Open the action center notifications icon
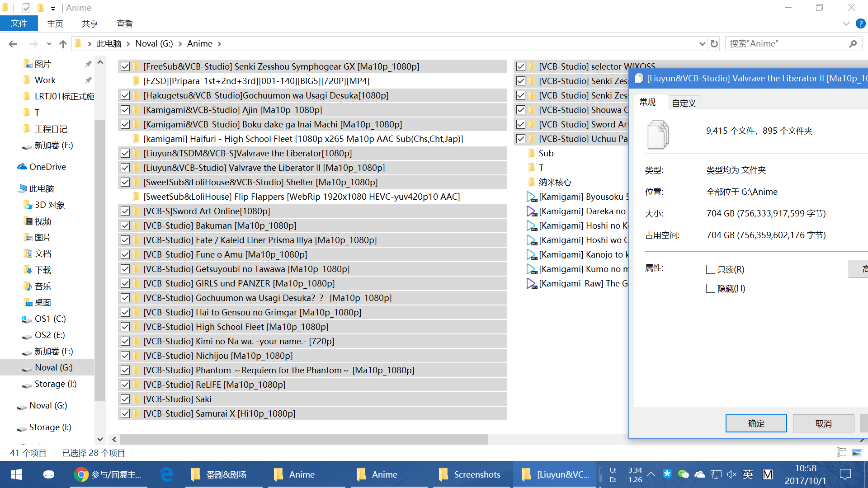868x488 pixels. point(845,474)
